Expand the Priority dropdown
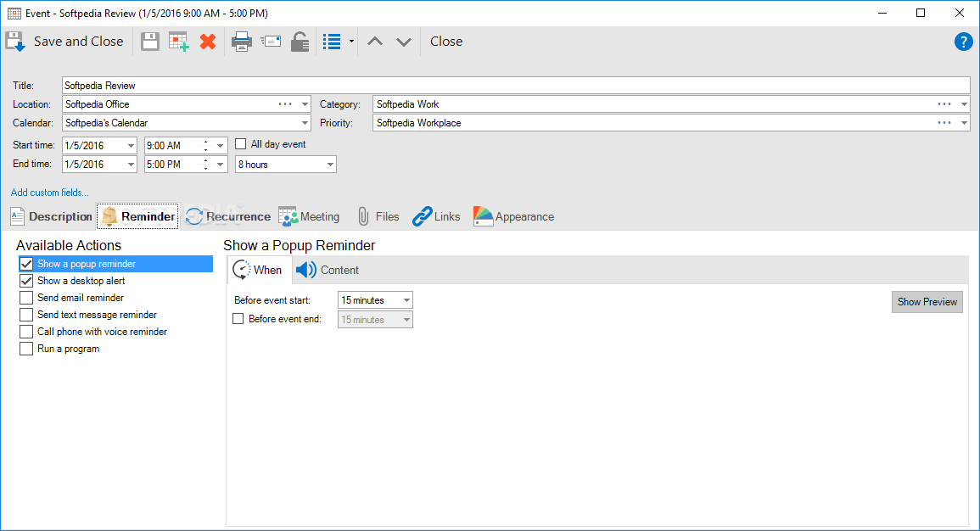980x531 pixels. (x=964, y=123)
